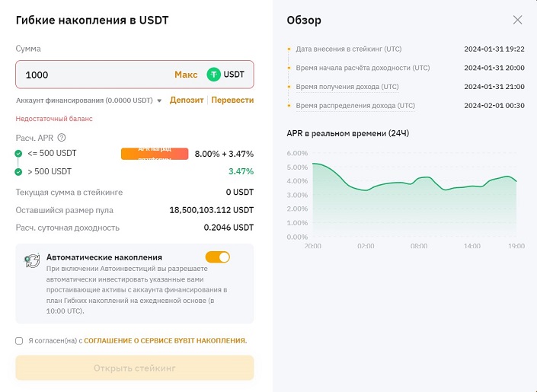Click the 2024-02-01 00:30 timestamp
Screen dimensions: 537x392
(494, 106)
